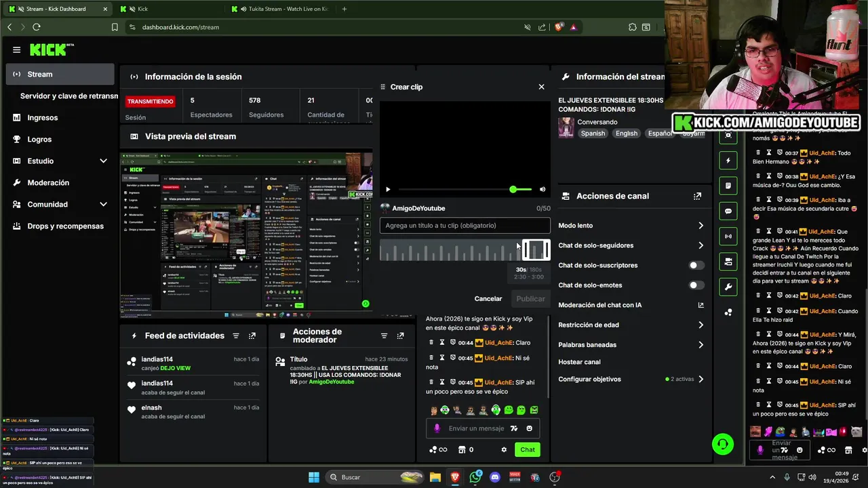Pop out the Acciones de canal panel
The width and height of the screenshot is (868, 488).
(x=697, y=196)
